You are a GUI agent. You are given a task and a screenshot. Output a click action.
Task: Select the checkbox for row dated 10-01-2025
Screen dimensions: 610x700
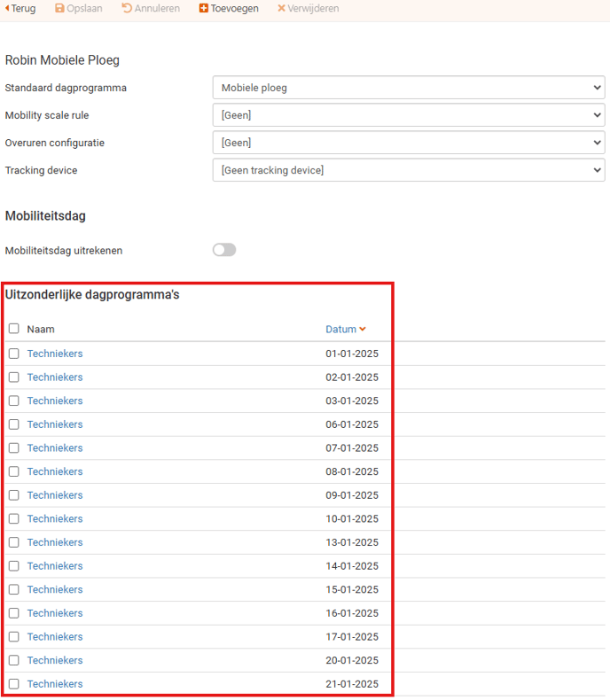[x=14, y=518]
